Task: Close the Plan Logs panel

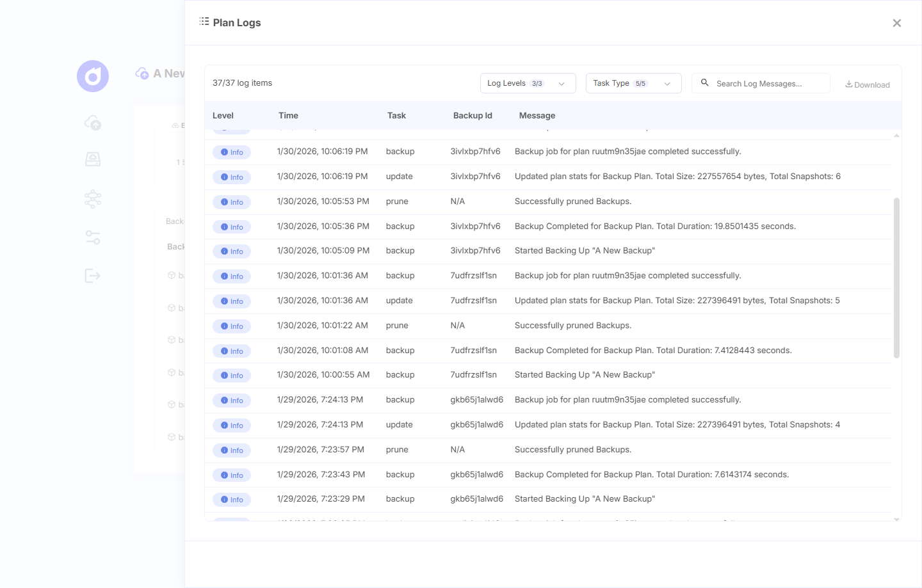Action: 896,23
